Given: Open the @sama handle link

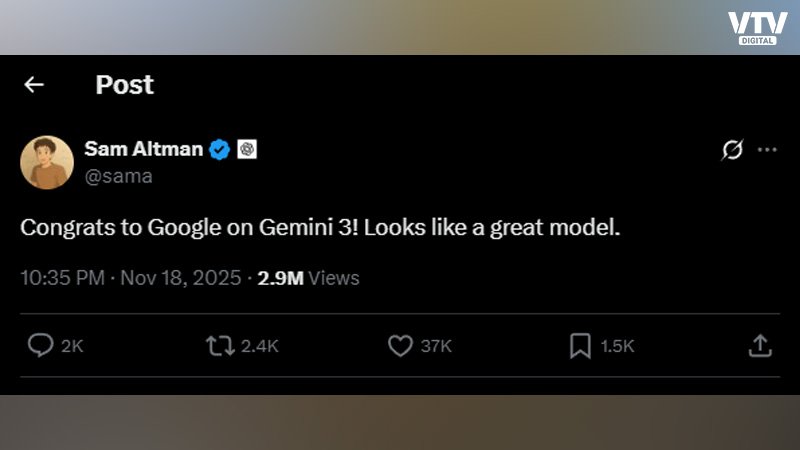Looking at the screenshot, I should [118, 177].
